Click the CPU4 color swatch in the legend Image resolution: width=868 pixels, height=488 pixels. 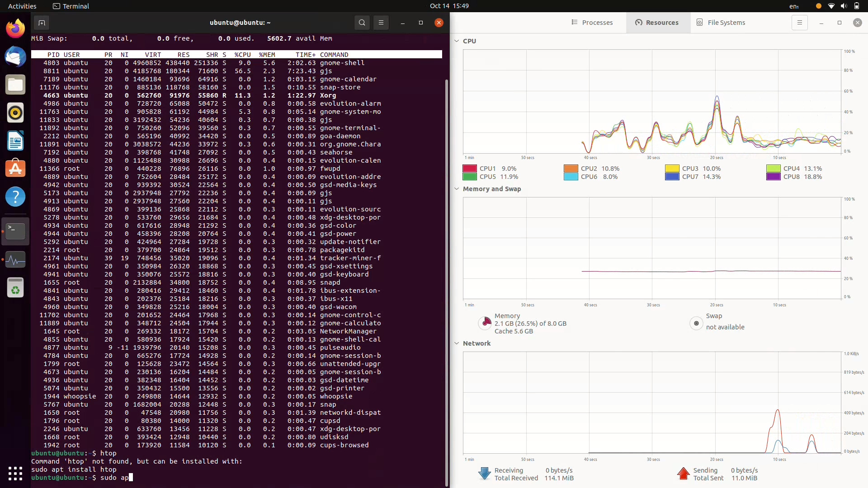(773, 168)
